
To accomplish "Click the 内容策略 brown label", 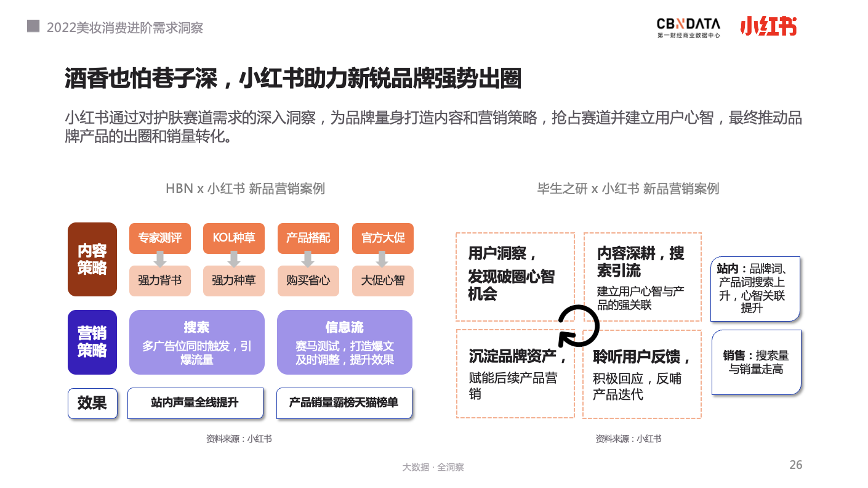I will click(92, 259).
